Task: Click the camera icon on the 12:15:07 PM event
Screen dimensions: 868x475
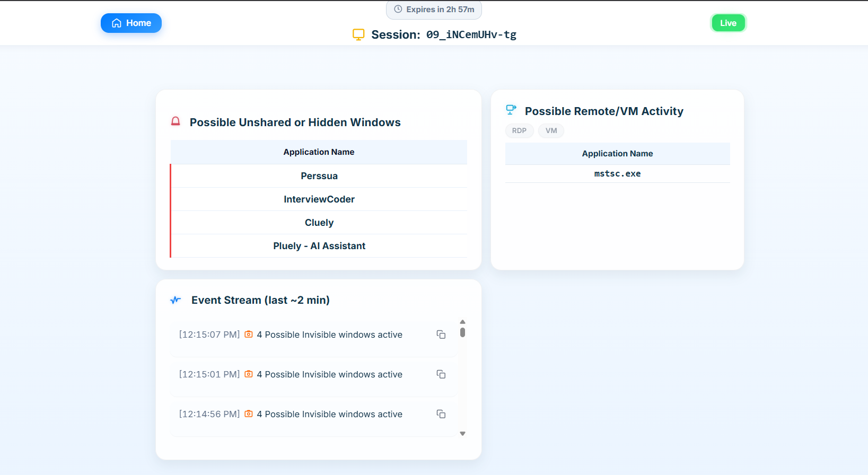Action: click(x=248, y=335)
